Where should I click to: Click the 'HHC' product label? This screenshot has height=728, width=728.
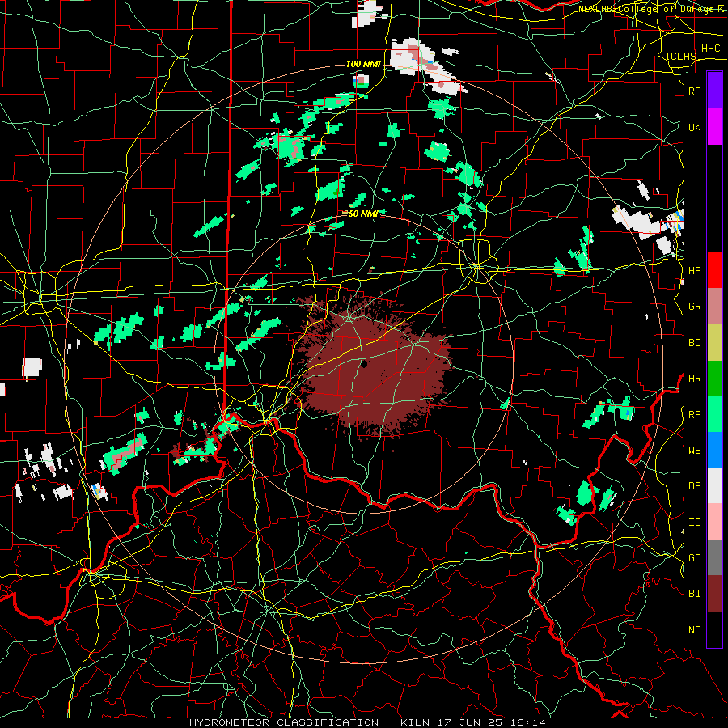(x=711, y=49)
